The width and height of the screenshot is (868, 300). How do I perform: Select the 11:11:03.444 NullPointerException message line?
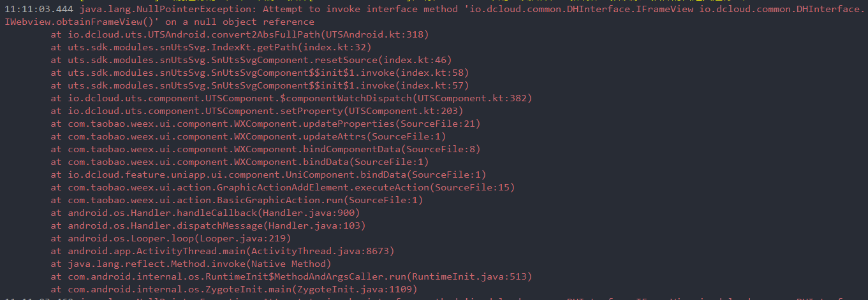[x=434, y=15]
